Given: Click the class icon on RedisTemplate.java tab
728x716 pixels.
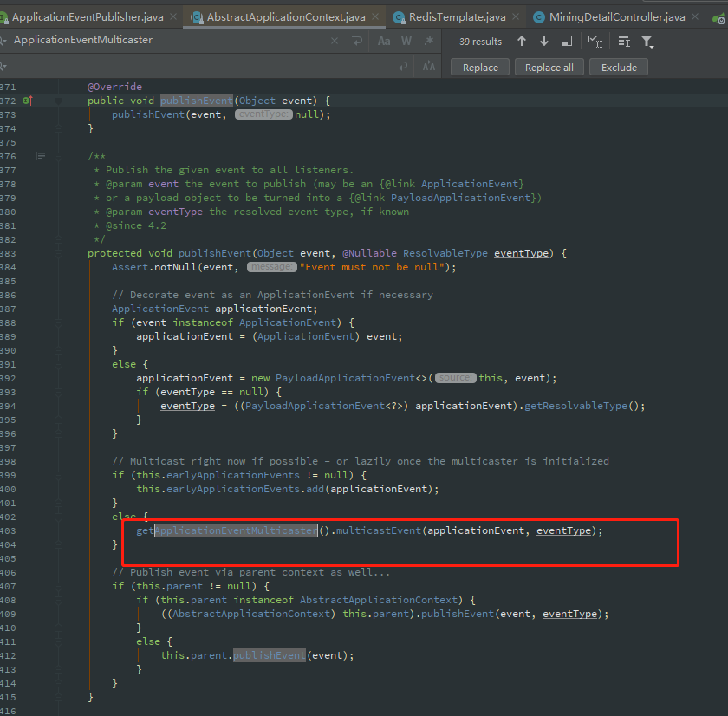Looking at the screenshot, I should pos(399,17).
